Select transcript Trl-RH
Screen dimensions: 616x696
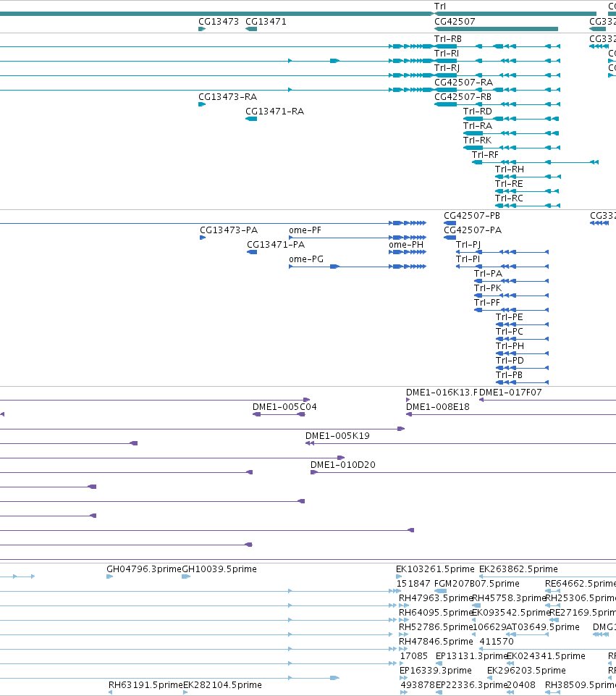tap(528, 177)
